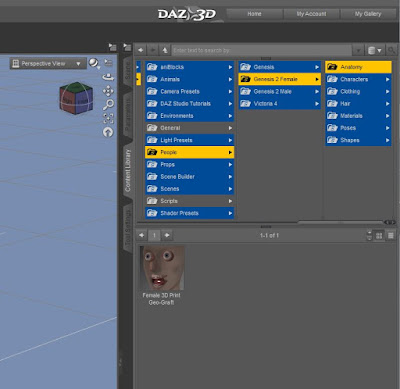
Task: Open the Content Library side tab
Action: pos(128,171)
